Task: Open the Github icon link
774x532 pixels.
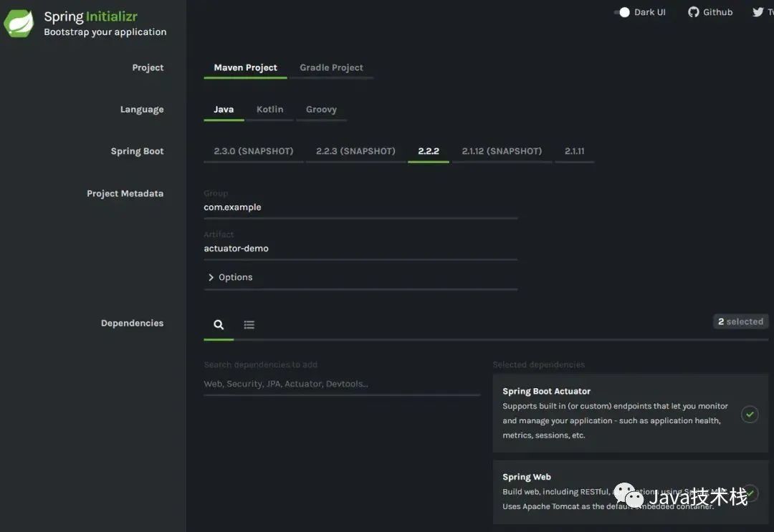Action: [694, 12]
